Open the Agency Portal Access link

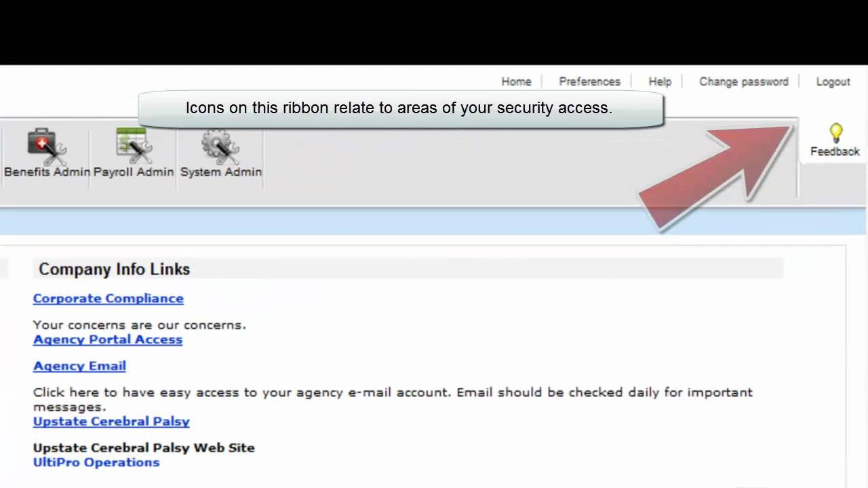pos(108,340)
